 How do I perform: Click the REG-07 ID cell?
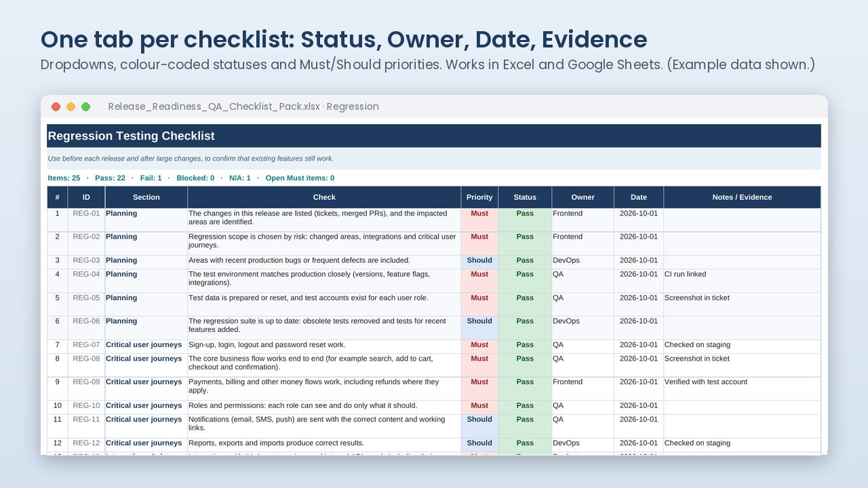click(86, 345)
